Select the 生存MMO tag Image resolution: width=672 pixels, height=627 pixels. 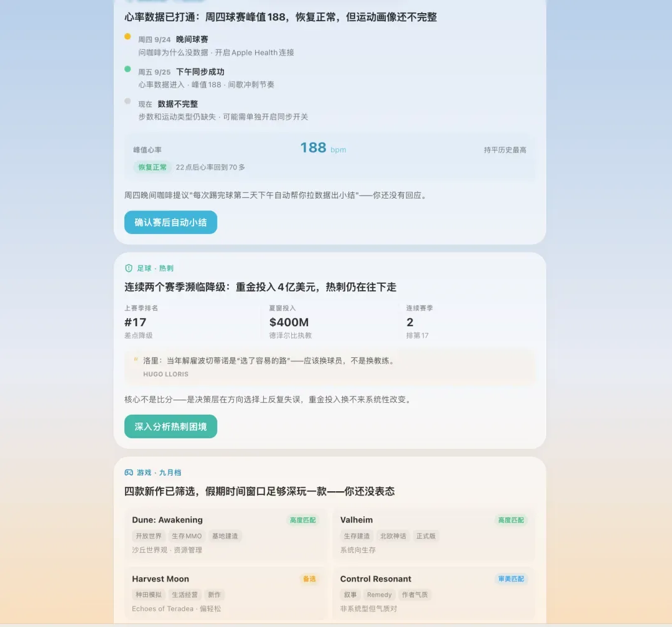pos(187,535)
